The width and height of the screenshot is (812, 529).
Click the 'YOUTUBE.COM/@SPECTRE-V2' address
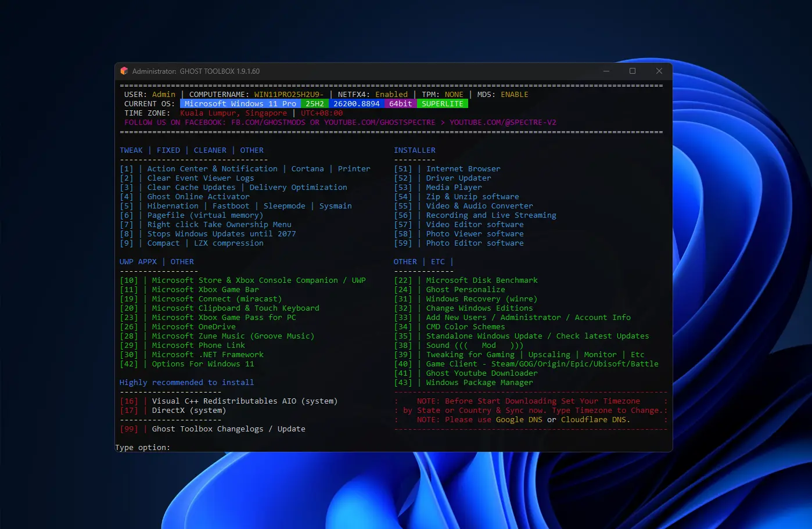(x=503, y=123)
